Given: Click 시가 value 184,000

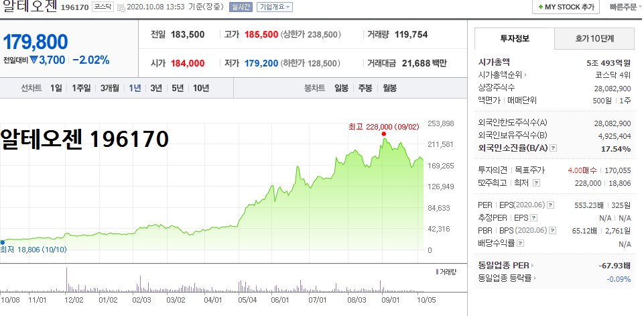Looking at the screenshot, I should point(188,63).
